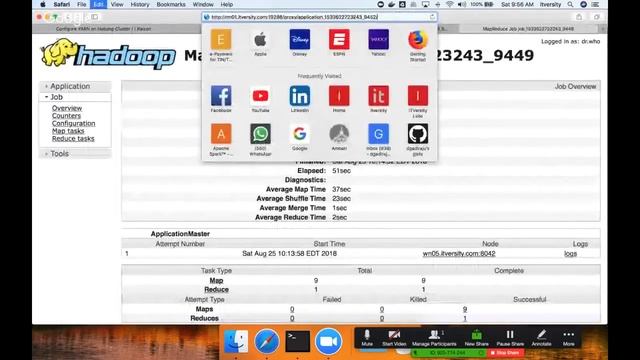
Task: Open LinkedIn from Frequently Visited
Action: click(x=300, y=96)
